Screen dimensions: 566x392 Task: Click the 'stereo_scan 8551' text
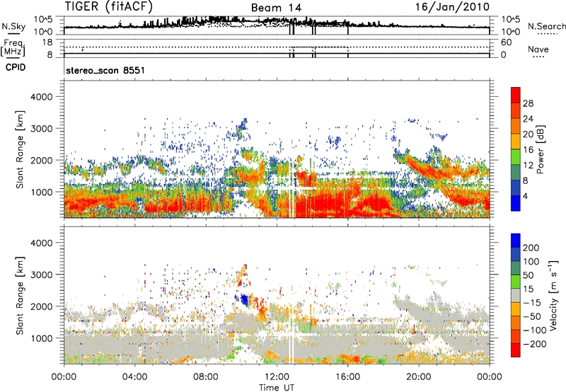[x=105, y=70]
